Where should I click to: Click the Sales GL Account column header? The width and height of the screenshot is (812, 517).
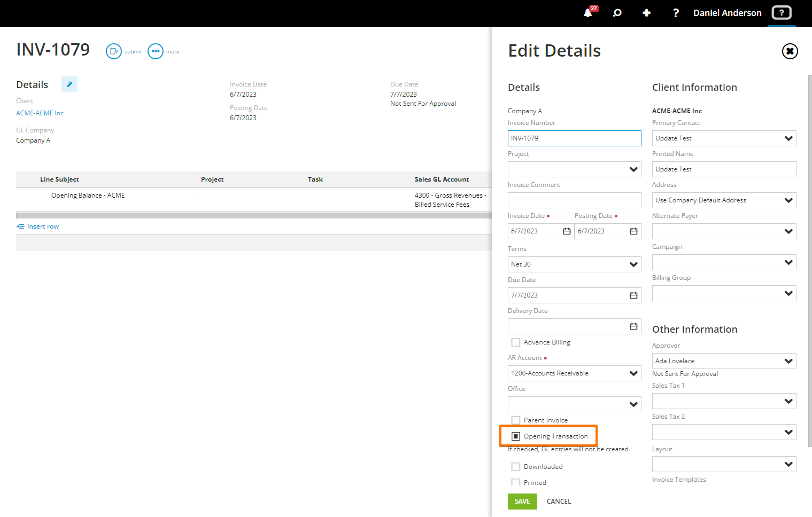442,179
